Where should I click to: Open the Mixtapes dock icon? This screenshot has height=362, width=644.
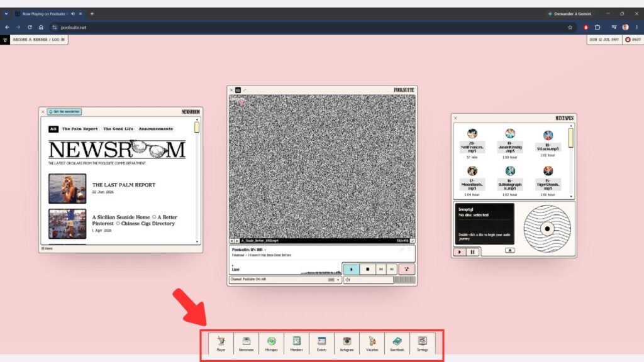pyautogui.click(x=271, y=343)
